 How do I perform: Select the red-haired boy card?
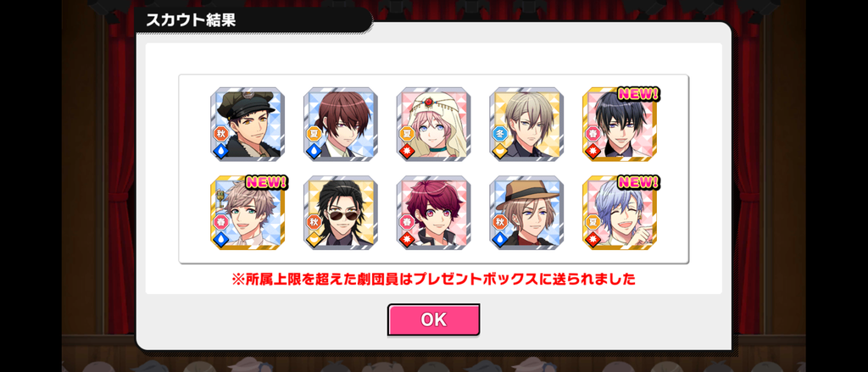click(433, 213)
